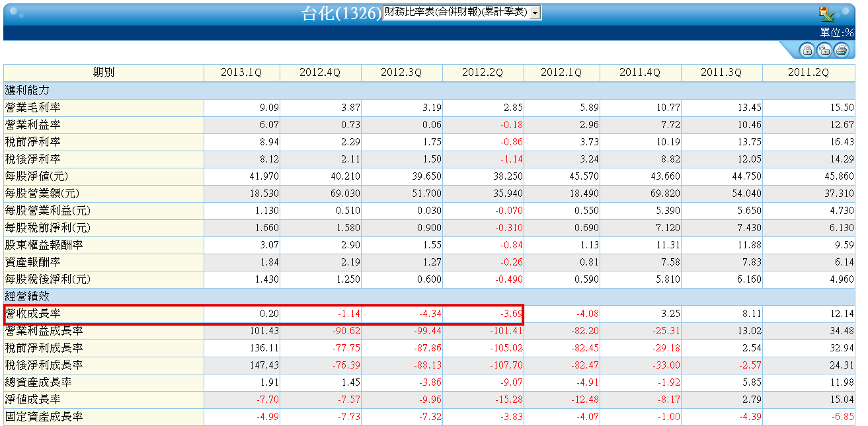
Task: Click the 資產報酬率 row label
Action: click(33, 262)
